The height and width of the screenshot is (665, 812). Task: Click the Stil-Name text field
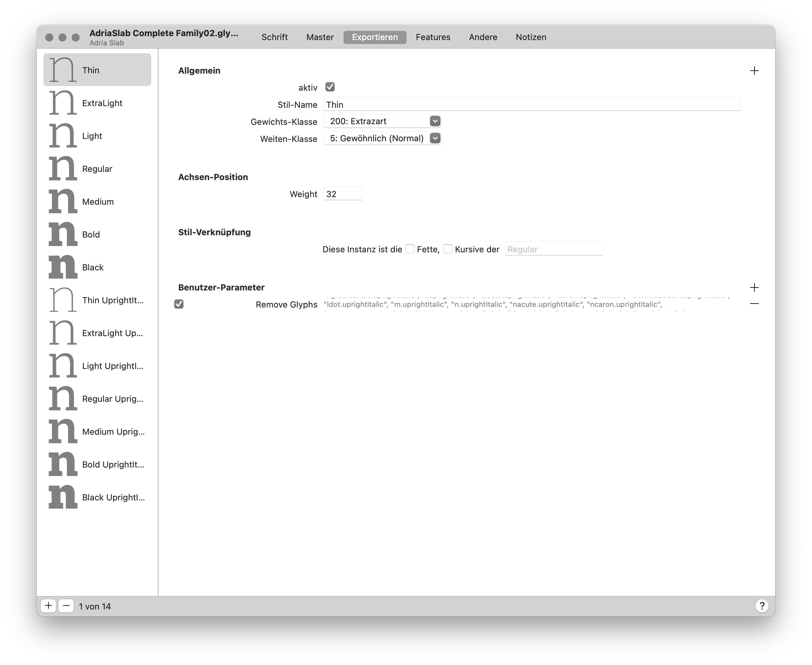pos(531,104)
